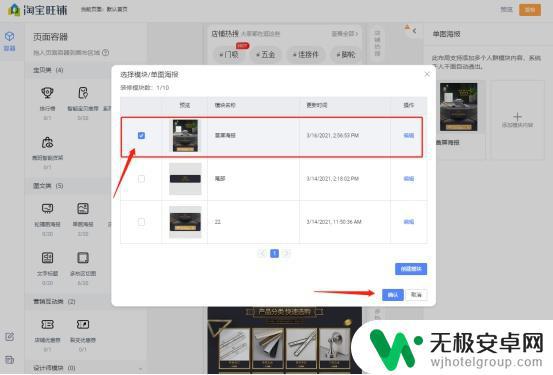Viewport: 553px width, 375px height.
Task: Select the 智能宝贝推荐 phone module icon
Action: pyautogui.click(x=83, y=93)
